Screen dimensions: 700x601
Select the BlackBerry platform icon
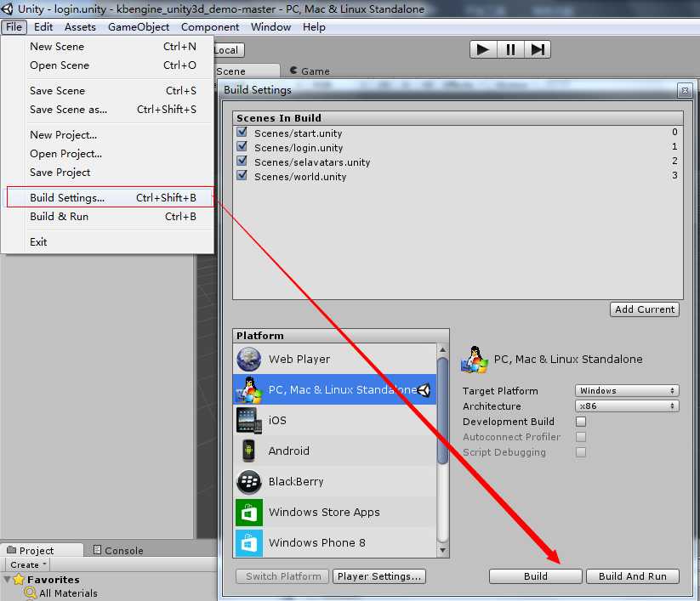(248, 482)
